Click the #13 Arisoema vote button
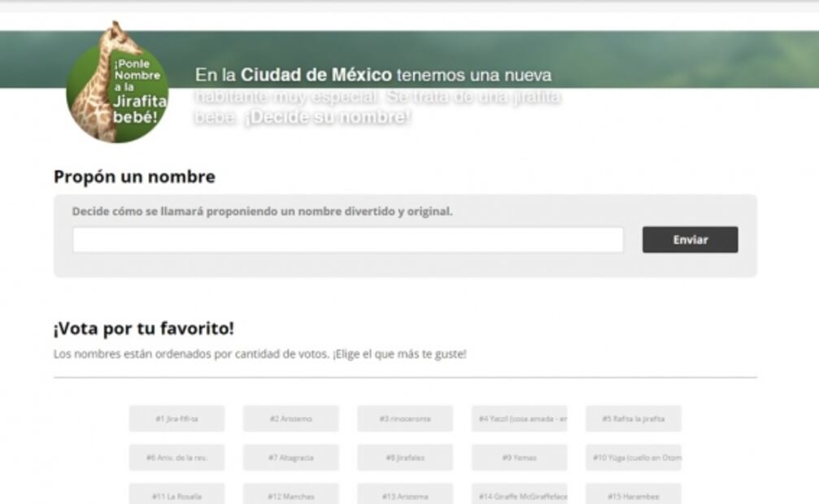Screen dimensions: 819x504 pos(405,494)
